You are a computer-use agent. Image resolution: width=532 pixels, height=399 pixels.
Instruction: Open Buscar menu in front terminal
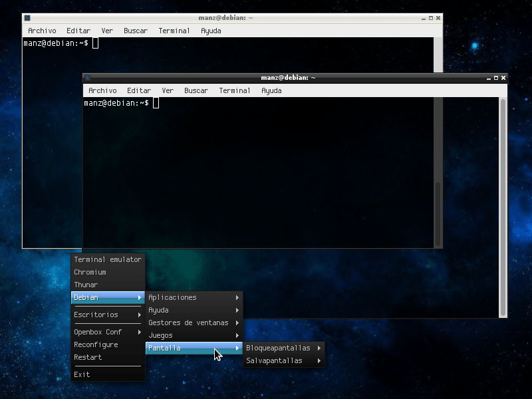[x=196, y=90]
